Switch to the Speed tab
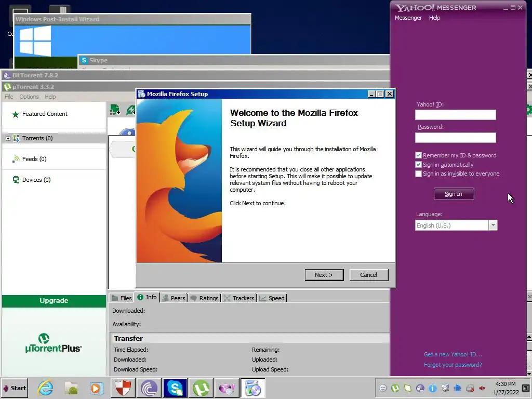 [x=272, y=298]
